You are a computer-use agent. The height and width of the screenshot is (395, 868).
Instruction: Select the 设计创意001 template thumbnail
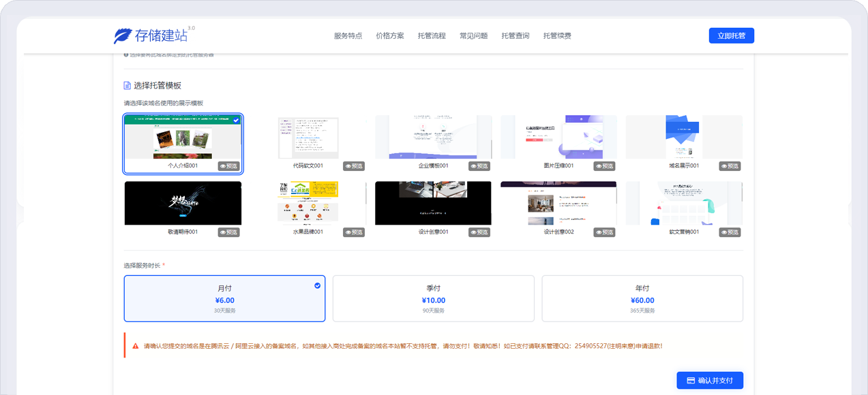[x=433, y=204]
